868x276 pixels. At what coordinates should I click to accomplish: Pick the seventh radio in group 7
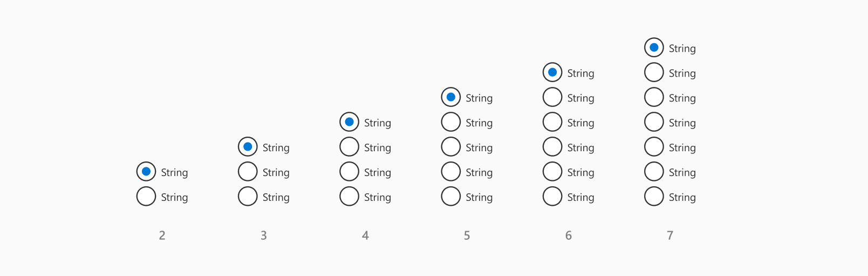point(654,197)
